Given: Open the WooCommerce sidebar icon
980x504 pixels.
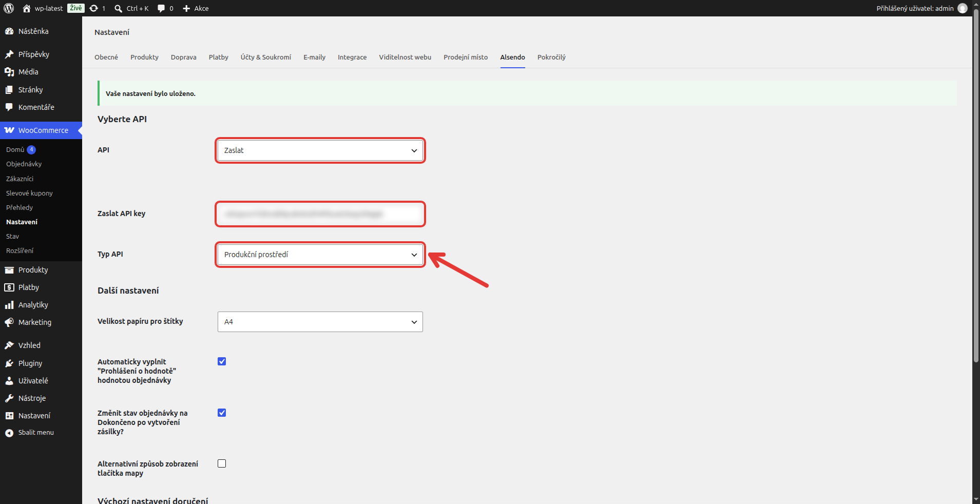Looking at the screenshot, I should click(x=9, y=130).
